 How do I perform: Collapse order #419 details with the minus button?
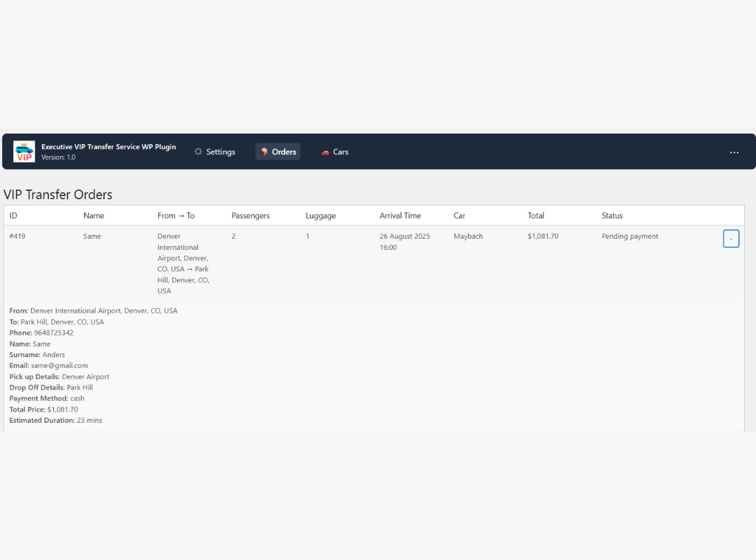731,239
